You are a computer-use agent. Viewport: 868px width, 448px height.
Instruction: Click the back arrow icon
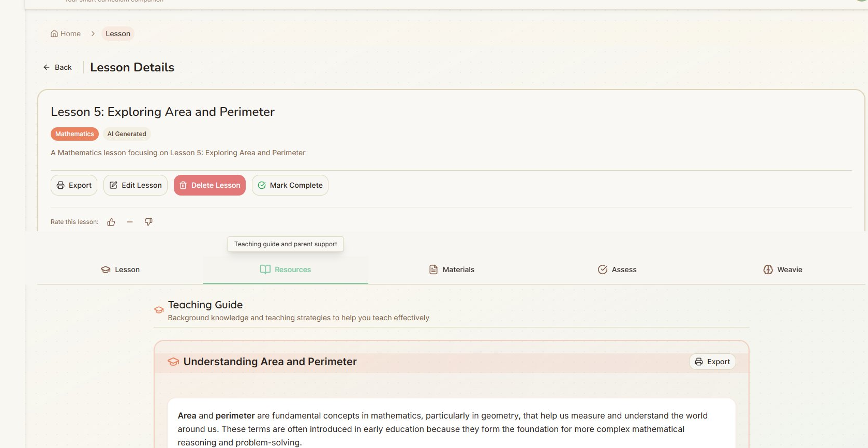tap(47, 67)
